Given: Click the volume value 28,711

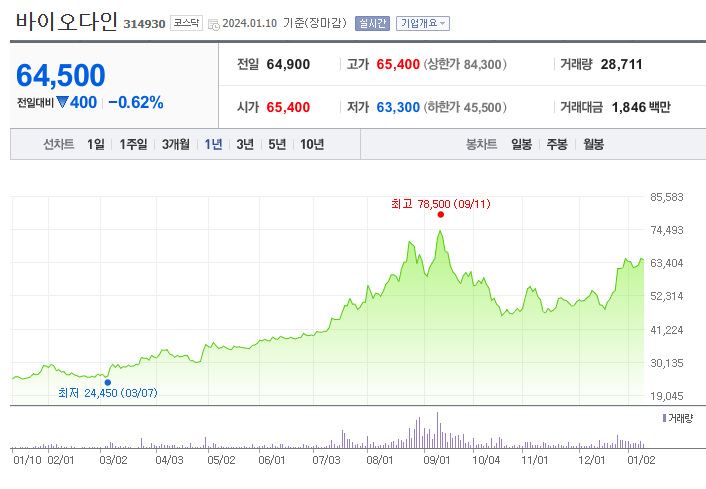Looking at the screenshot, I should point(621,64).
